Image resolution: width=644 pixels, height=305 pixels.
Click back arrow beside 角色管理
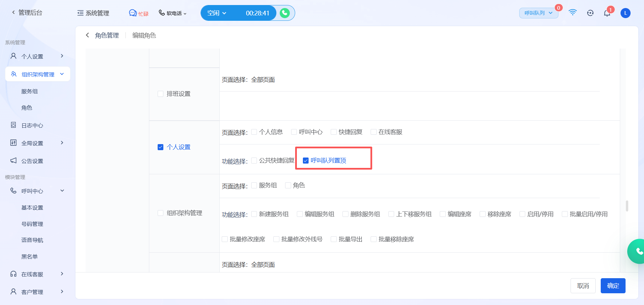click(x=88, y=35)
